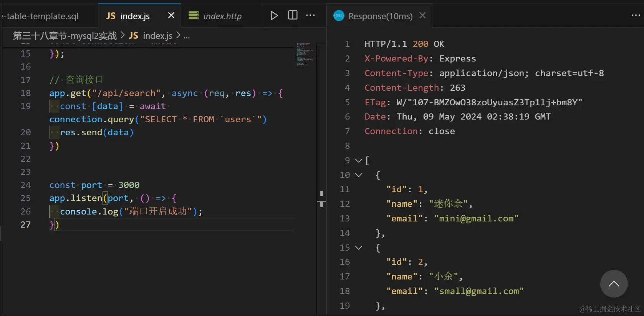This screenshot has width=644, height=316.
Task: Collapse the JSON object at response line 10
Action: coord(358,175)
